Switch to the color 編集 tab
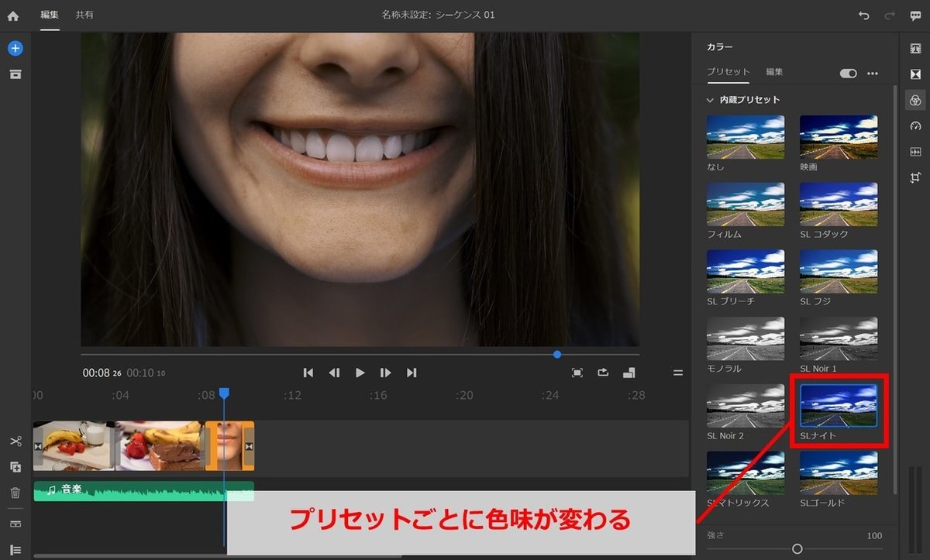The width and height of the screenshot is (930, 560). (x=774, y=72)
